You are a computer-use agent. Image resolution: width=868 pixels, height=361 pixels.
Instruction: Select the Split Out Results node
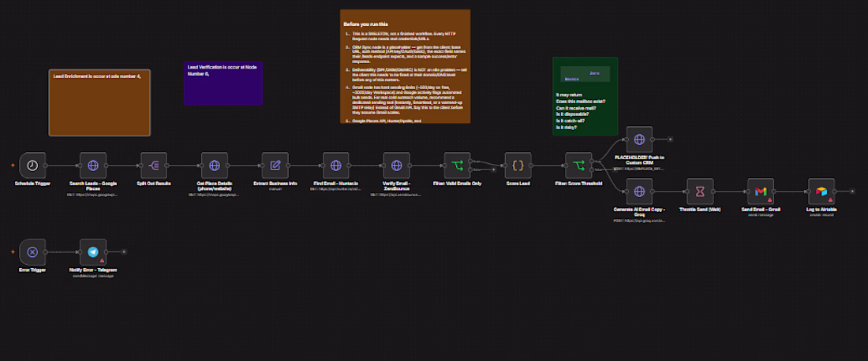(154, 166)
